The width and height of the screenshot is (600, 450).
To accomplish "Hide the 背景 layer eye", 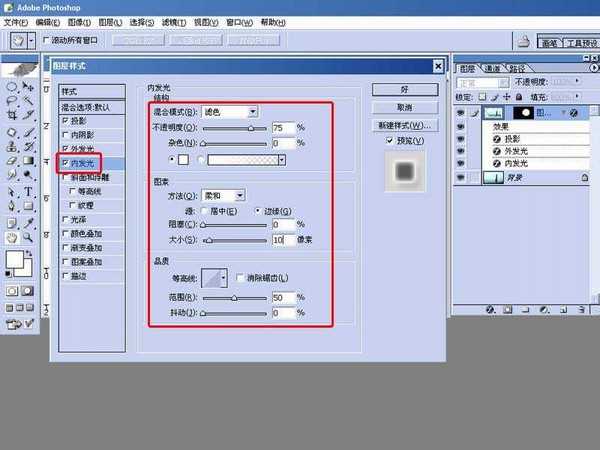I will click(x=460, y=178).
